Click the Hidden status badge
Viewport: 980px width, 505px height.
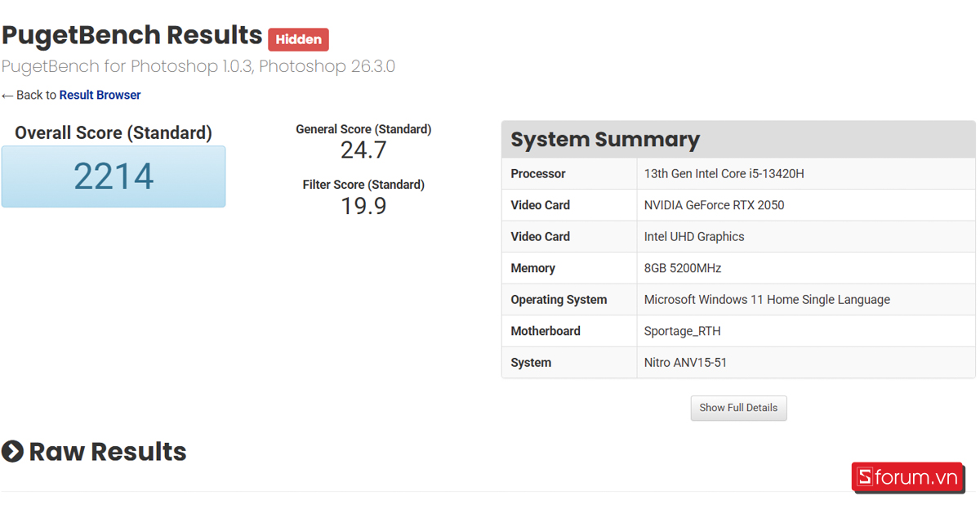click(x=298, y=39)
